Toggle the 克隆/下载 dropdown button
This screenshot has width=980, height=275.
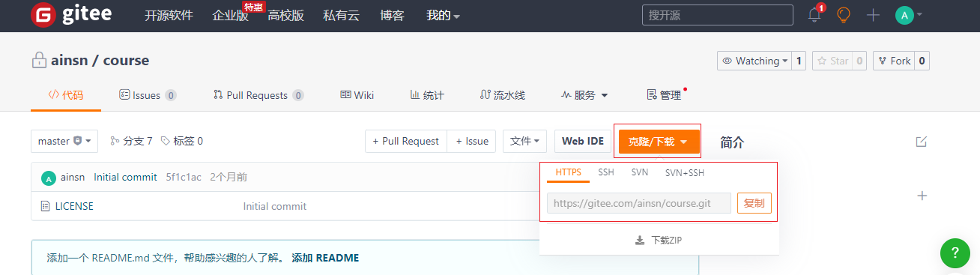click(659, 142)
